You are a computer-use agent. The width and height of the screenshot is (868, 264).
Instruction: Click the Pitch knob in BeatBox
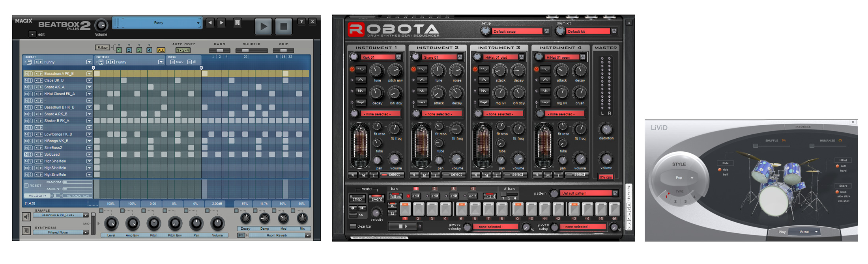tap(154, 224)
